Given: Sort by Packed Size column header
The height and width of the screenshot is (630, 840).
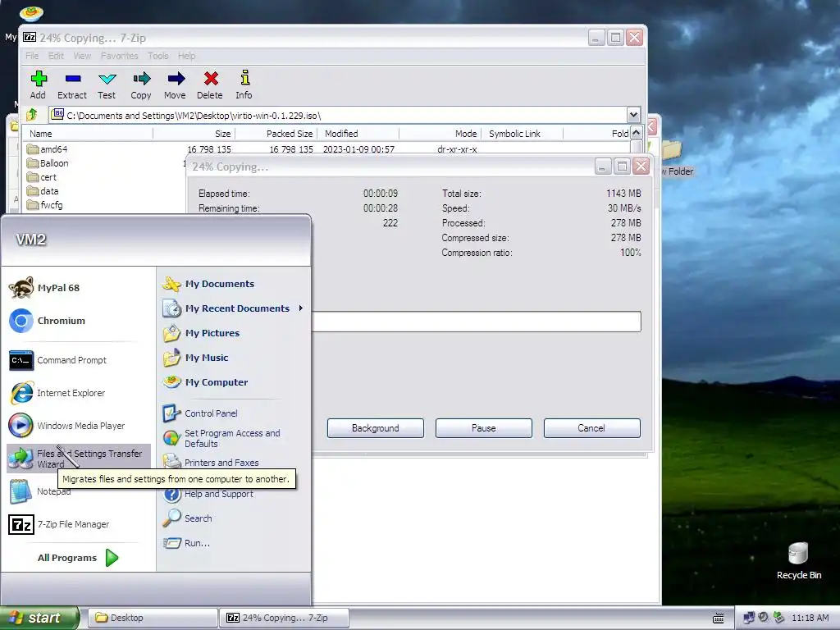Looking at the screenshot, I should [x=276, y=134].
